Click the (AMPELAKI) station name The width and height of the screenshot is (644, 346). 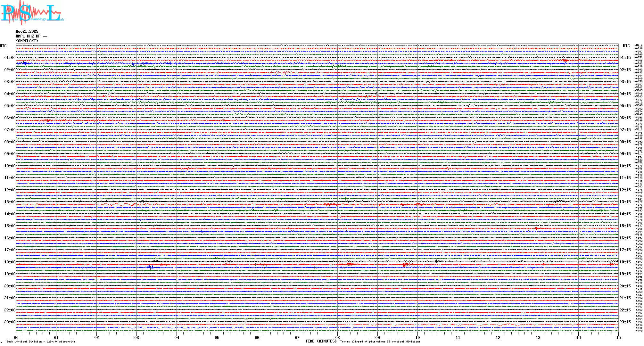pos(27,41)
